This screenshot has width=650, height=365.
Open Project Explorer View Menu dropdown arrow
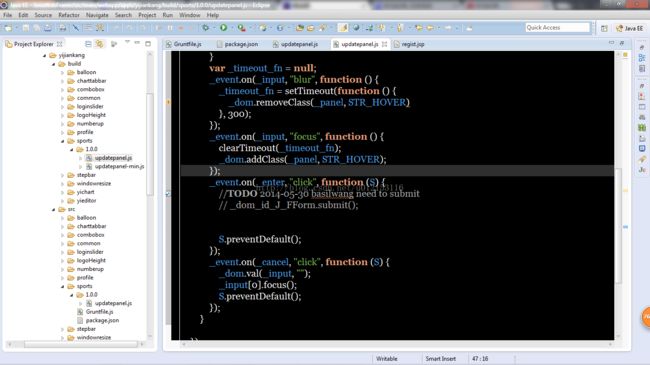[x=127, y=43]
